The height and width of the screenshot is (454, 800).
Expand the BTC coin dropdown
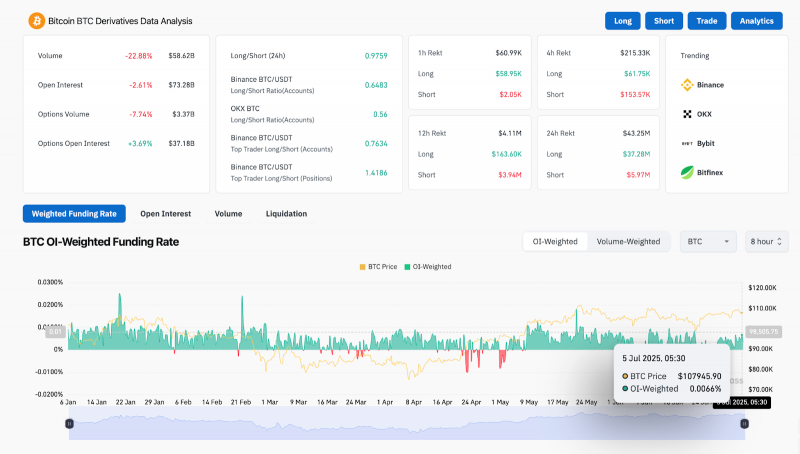[708, 241]
